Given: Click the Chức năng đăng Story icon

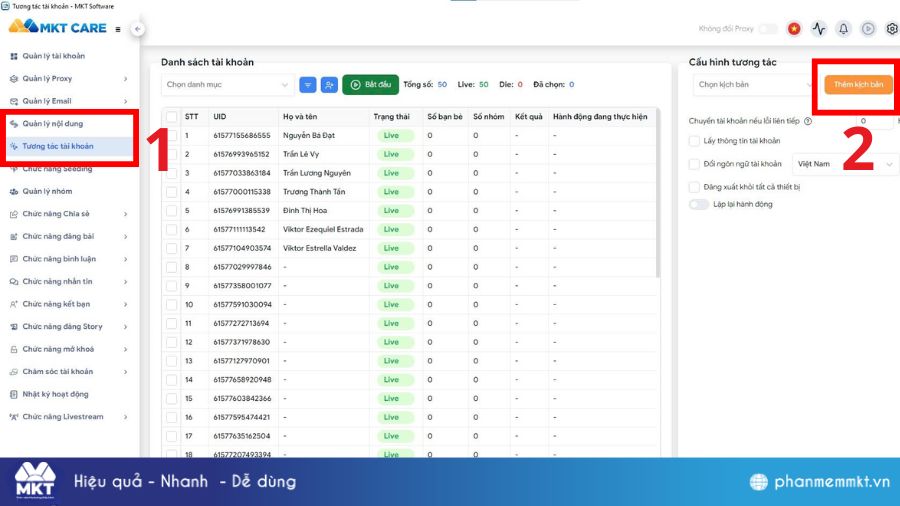Looking at the screenshot, I should pos(14,326).
